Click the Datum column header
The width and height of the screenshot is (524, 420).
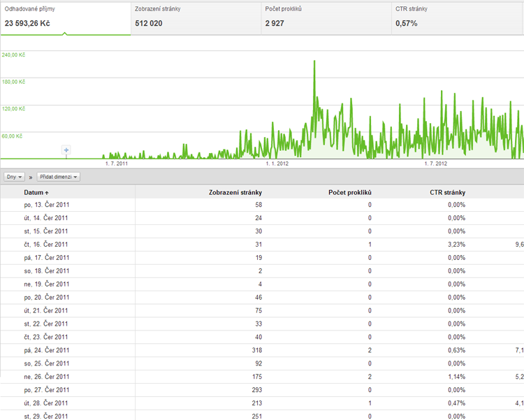34,193
